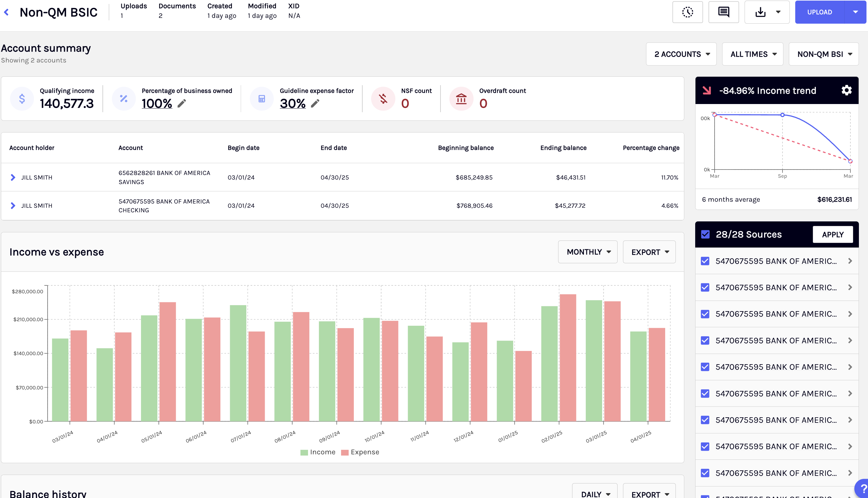868x498 pixels.
Task: Click the back arrow next to Non-QM BSIC
Action: 6,12
